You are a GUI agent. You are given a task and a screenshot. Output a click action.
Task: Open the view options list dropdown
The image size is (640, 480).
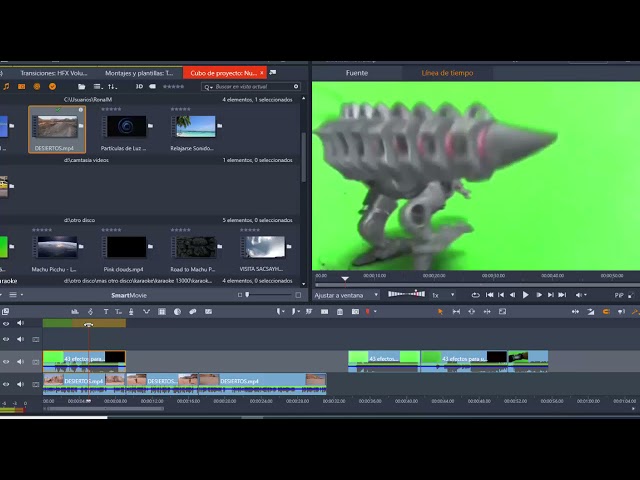(x=98, y=87)
